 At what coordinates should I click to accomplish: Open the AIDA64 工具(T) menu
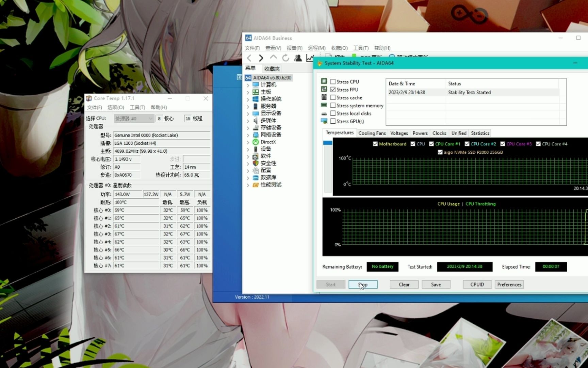[361, 48]
